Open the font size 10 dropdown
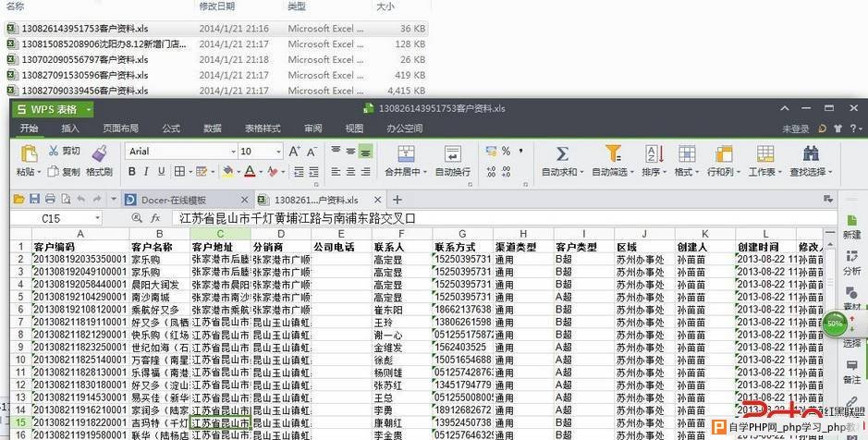 (x=278, y=151)
